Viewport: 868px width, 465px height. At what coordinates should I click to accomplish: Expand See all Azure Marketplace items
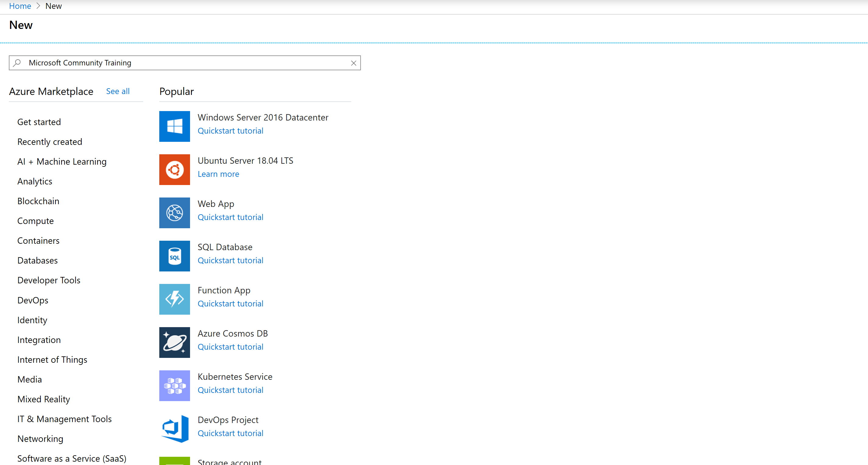click(x=118, y=91)
